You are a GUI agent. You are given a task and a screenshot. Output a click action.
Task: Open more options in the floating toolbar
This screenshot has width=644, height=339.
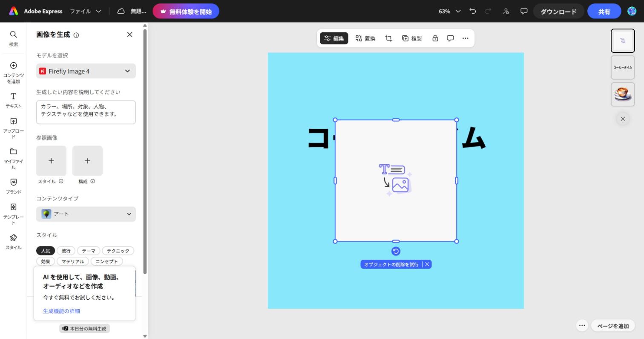point(466,38)
